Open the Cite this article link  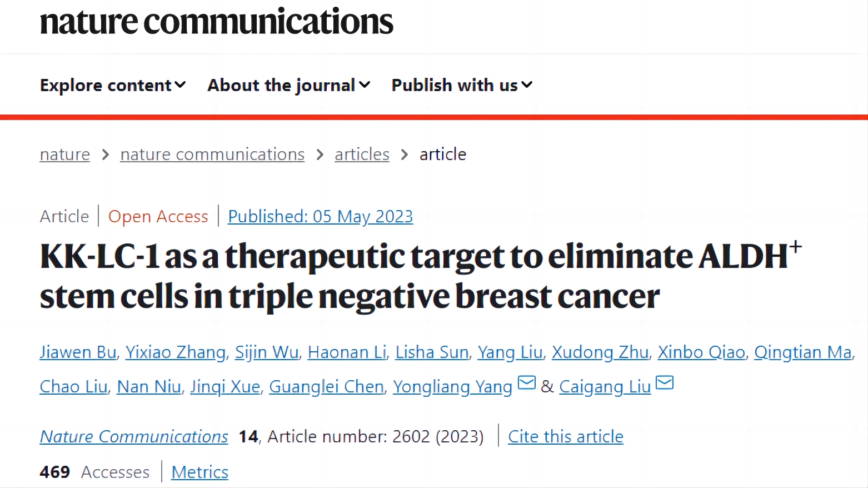coord(566,437)
